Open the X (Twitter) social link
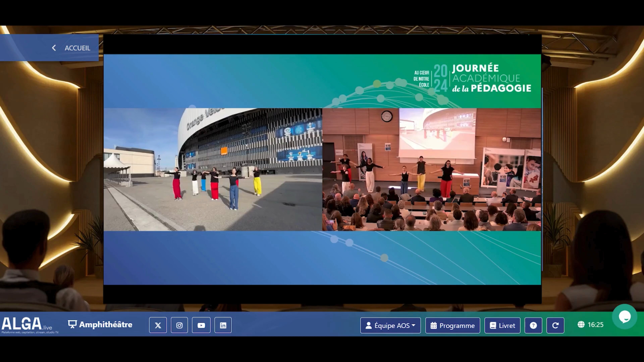Screen dimensions: 644x362 pyautogui.click(x=158, y=325)
